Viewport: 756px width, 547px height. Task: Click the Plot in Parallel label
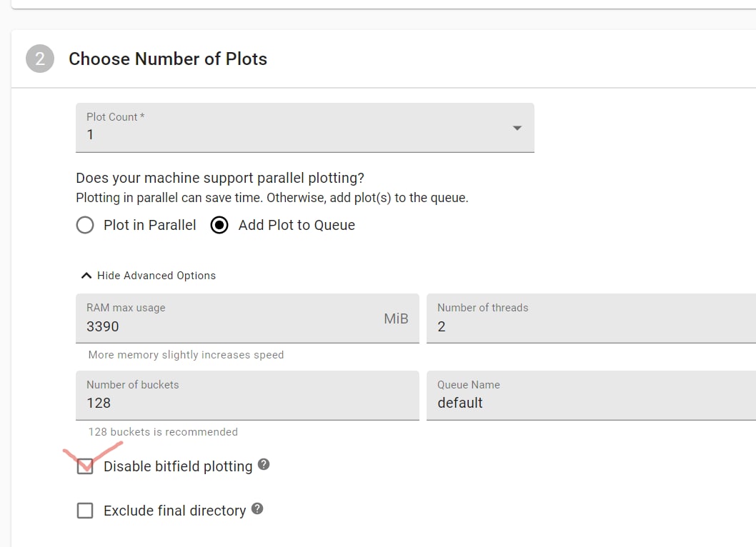pyautogui.click(x=149, y=225)
